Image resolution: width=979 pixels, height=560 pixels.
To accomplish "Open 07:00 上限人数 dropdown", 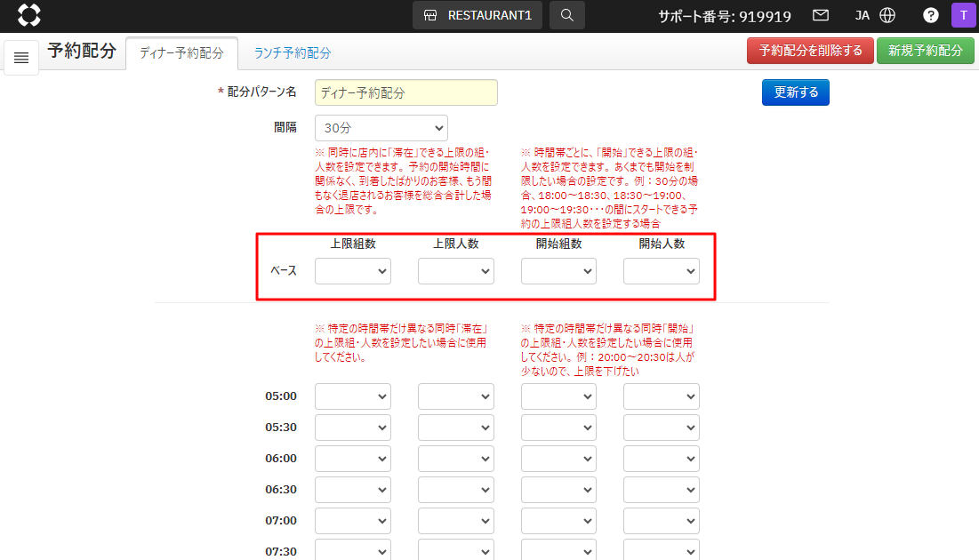I will click(456, 521).
